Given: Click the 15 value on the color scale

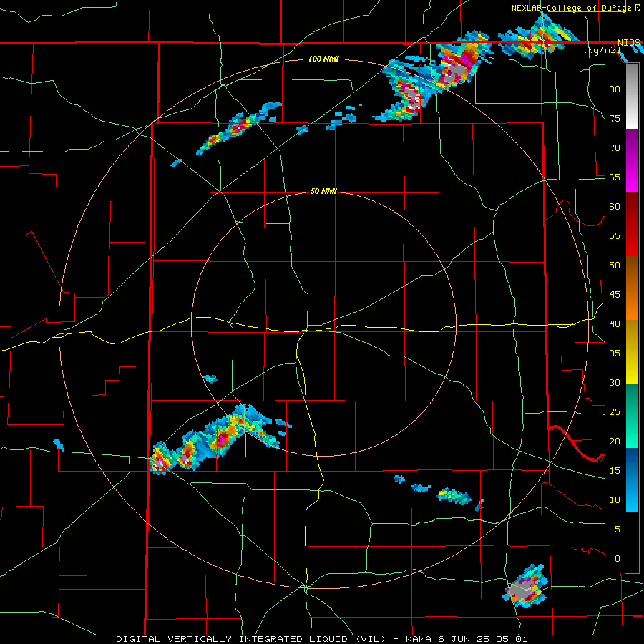Looking at the screenshot, I should click(615, 470).
